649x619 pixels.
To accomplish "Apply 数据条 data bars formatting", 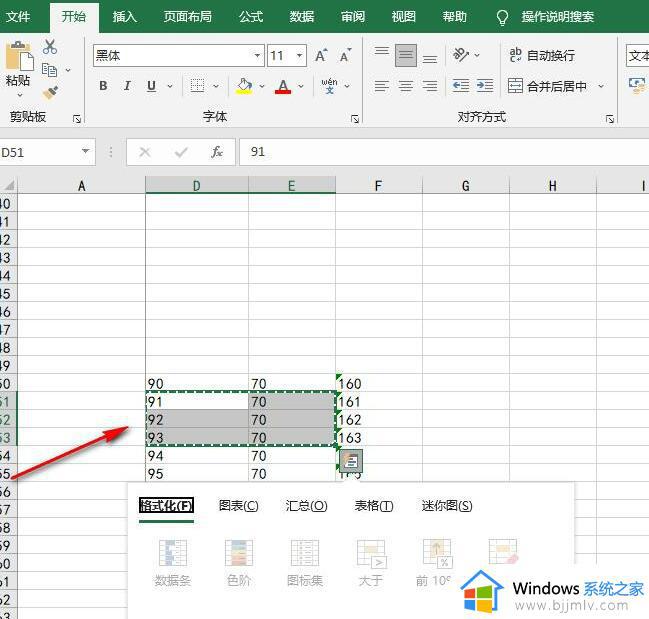I will (173, 563).
